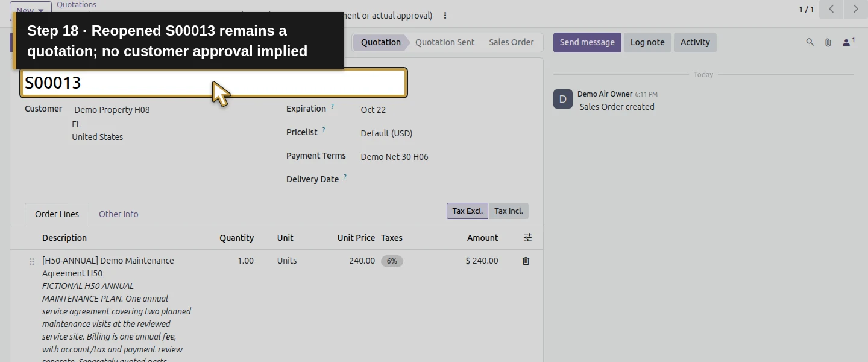Click the Send message button
Screen dimensions: 868x362
pos(587,42)
